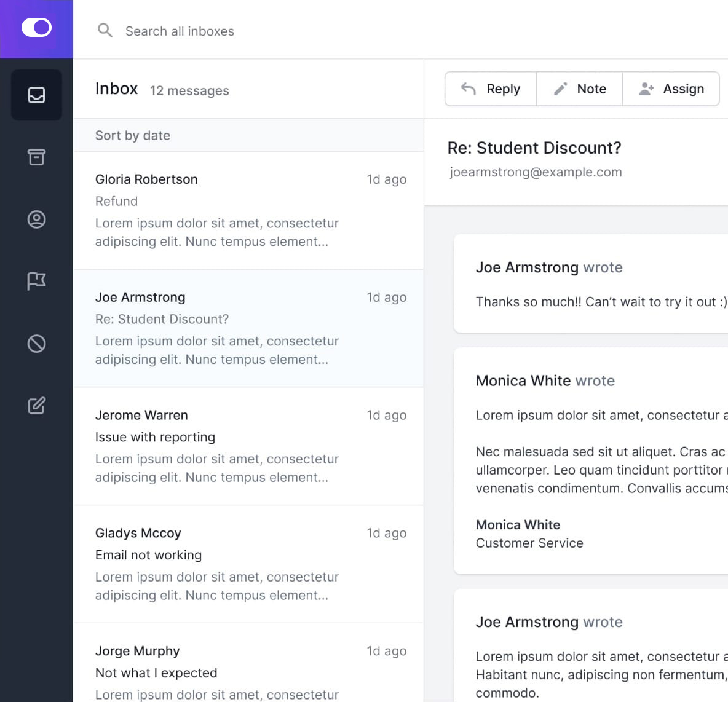
Task: Select Joe Armstrong's Student Discount message
Action: (248, 328)
